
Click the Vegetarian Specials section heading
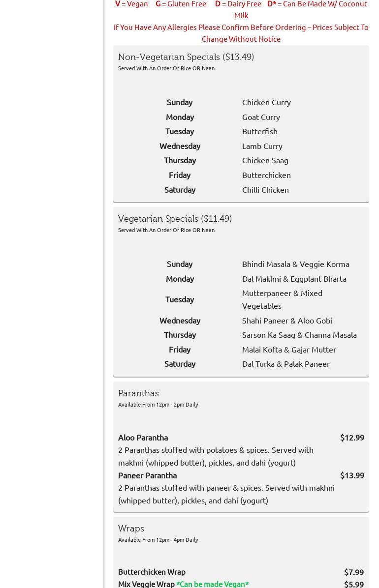tap(175, 219)
